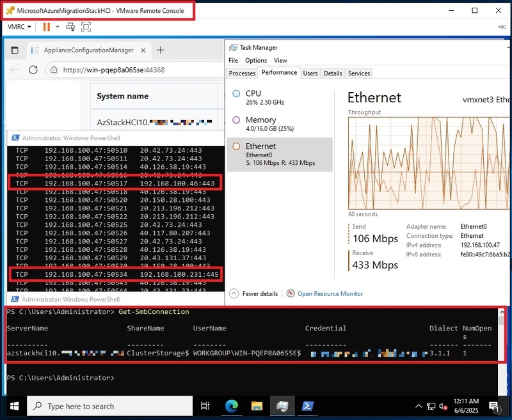The height and width of the screenshot is (420, 512).
Task: Enter VMRC full screen mode icon
Action: click(x=86, y=27)
